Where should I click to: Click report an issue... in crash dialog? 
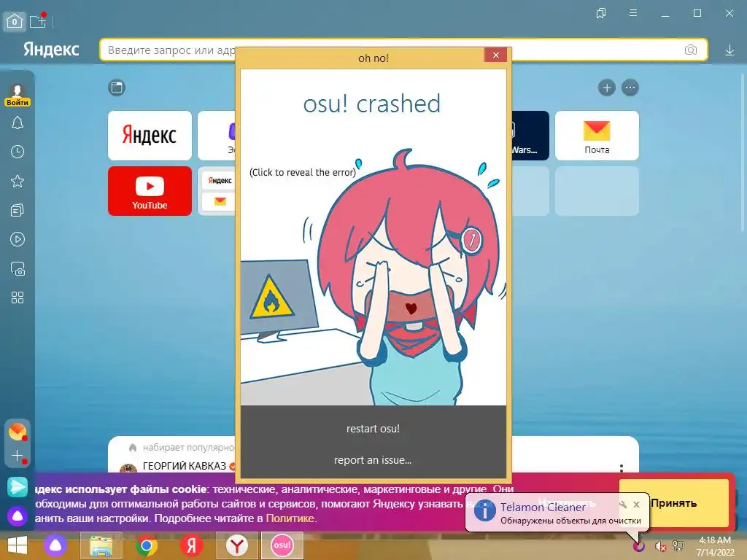[373, 460]
